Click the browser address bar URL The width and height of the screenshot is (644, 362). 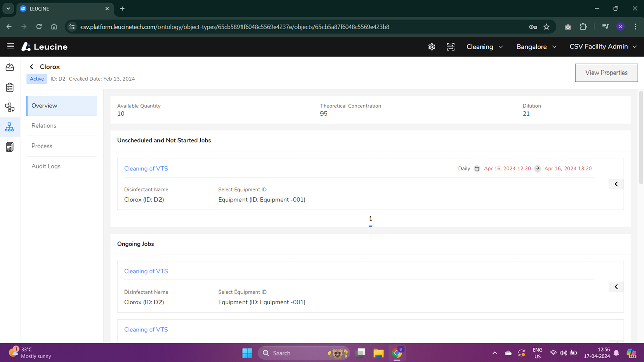(235, 27)
